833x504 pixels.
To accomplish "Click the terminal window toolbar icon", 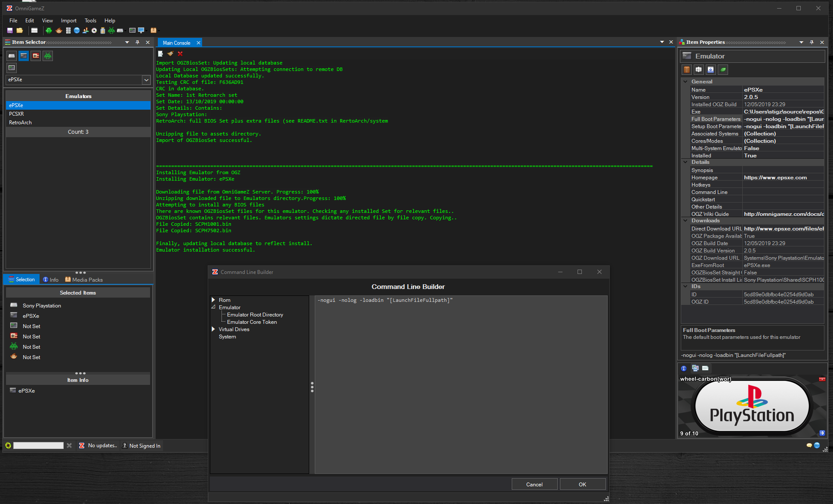I will point(132,31).
